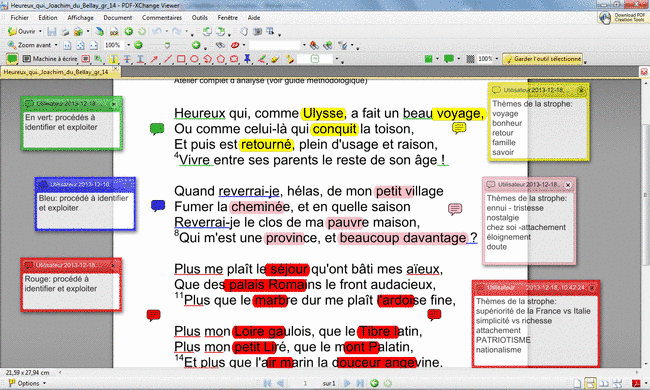Viewport: 650px width, 390px height.
Task: Click the zoom slider handle
Action: [x=167, y=45]
